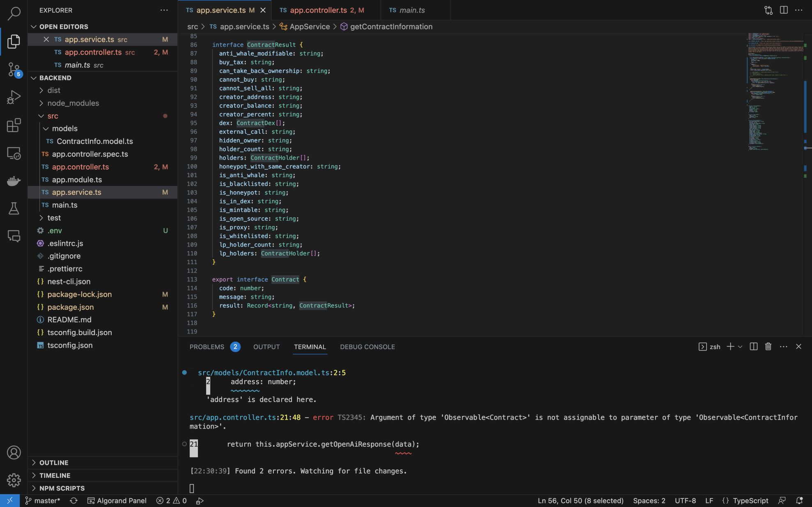This screenshot has height=507, width=812.
Task: Click Ln 56, Col 50 cursor position
Action: (580, 501)
